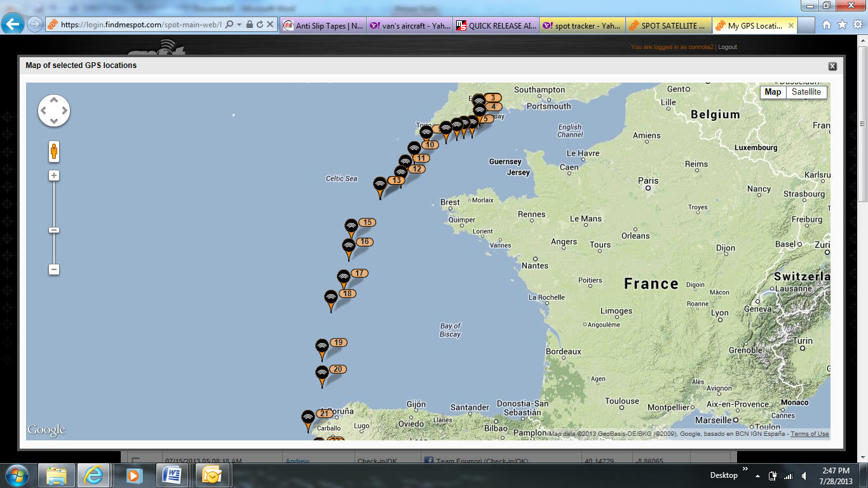Zoom out with the map minus button

[x=54, y=269]
